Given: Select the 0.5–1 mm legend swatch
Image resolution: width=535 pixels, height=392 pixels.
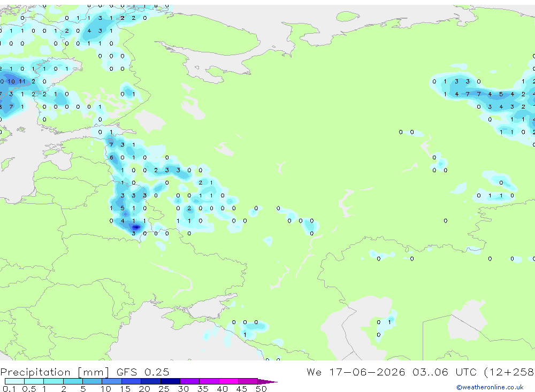Looking at the screenshot, I should (x=34, y=381).
